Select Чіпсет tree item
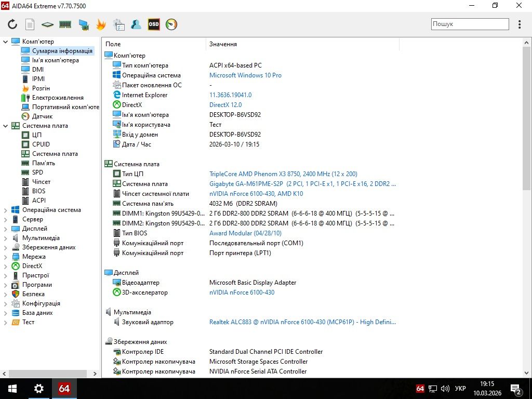 coord(41,182)
